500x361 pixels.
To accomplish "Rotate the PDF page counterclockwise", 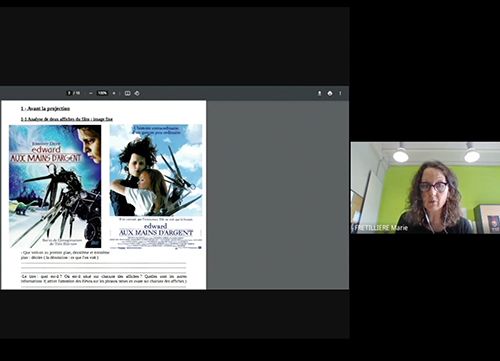I will [x=137, y=93].
